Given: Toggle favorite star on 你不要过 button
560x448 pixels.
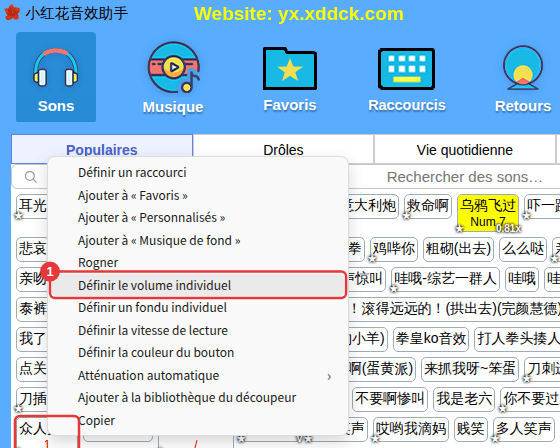Looking at the screenshot, I should coord(502,409).
